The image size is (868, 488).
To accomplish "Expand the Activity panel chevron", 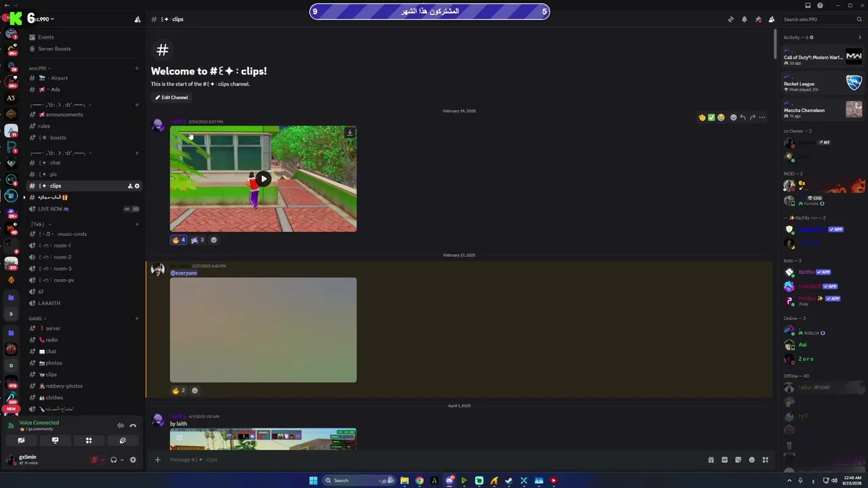I will pos(860,37).
